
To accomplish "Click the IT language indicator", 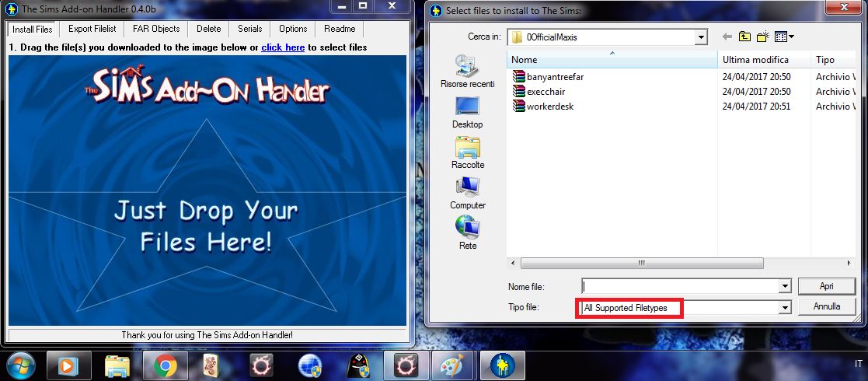I will click(859, 364).
